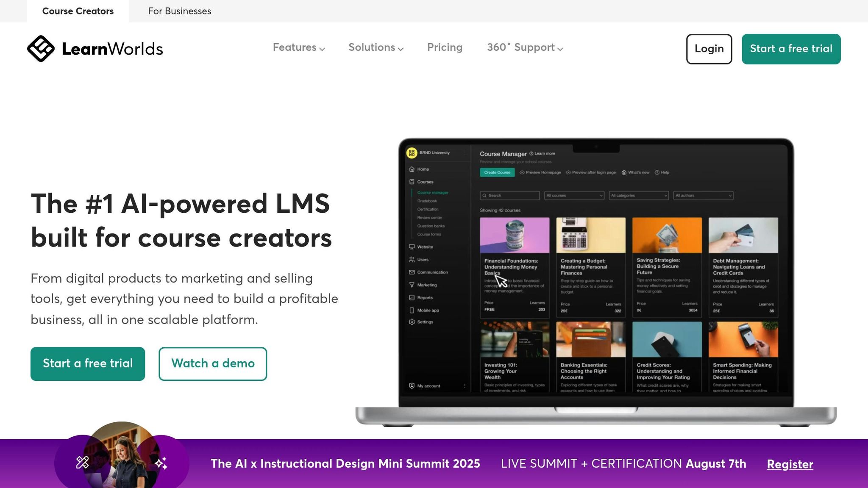Screen dimensions: 868x488
Task: Click the BRND University avatar icon
Action: [x=412, y=153]
